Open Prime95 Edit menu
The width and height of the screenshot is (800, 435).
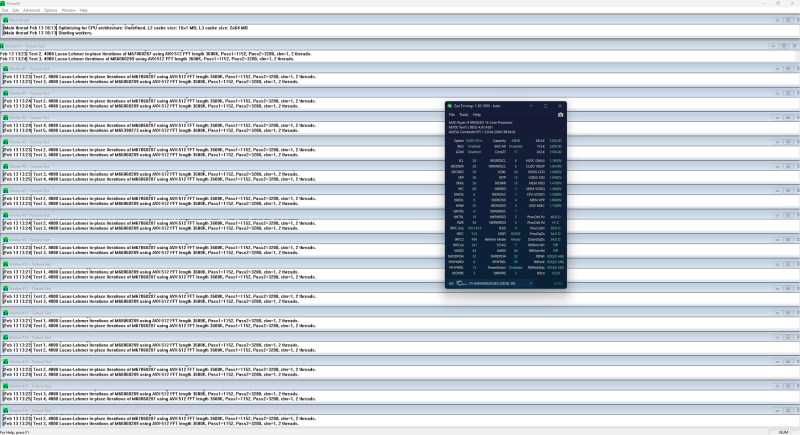point(16,10)
